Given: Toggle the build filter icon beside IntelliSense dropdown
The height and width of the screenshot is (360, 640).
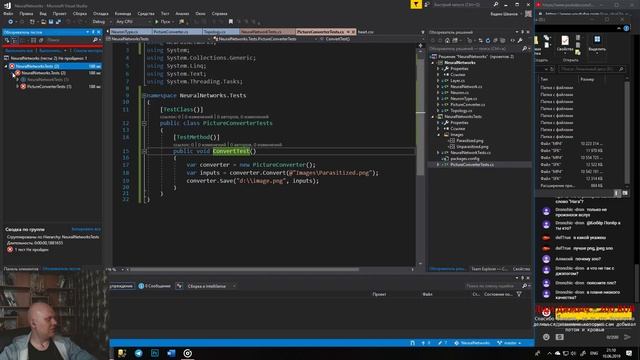Looking at the screenshot, I should (179, 286).
